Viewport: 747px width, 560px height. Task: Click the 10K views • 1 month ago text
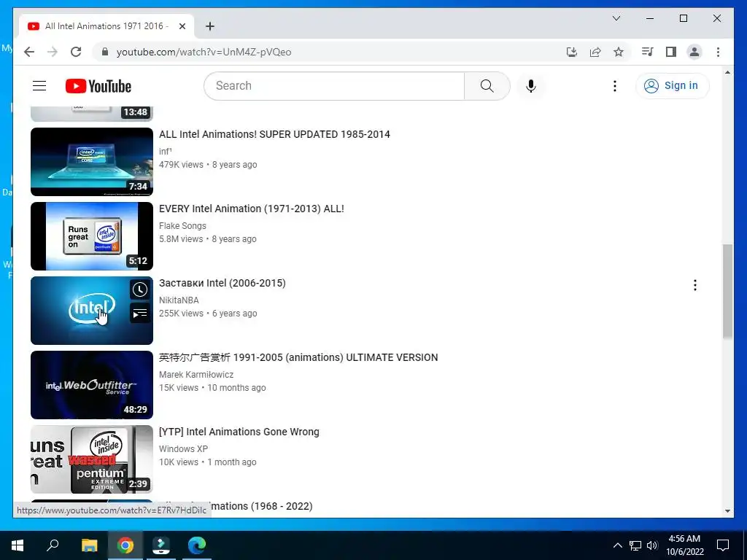pos(208,462)
